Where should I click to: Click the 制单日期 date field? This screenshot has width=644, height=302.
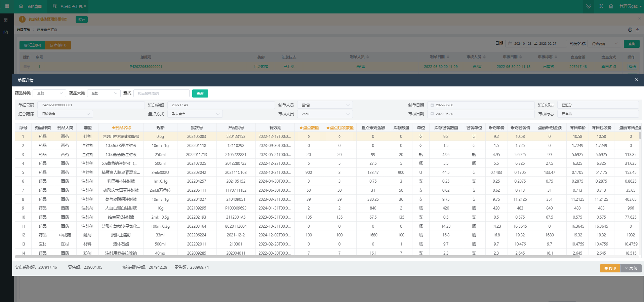coord(481,105)
